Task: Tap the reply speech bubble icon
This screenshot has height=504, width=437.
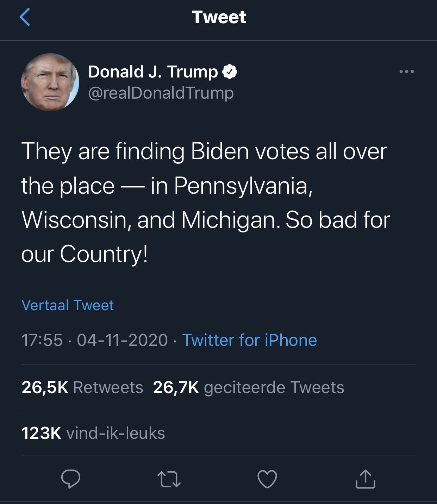Action: pyautogui.click(x=71, y=479)
